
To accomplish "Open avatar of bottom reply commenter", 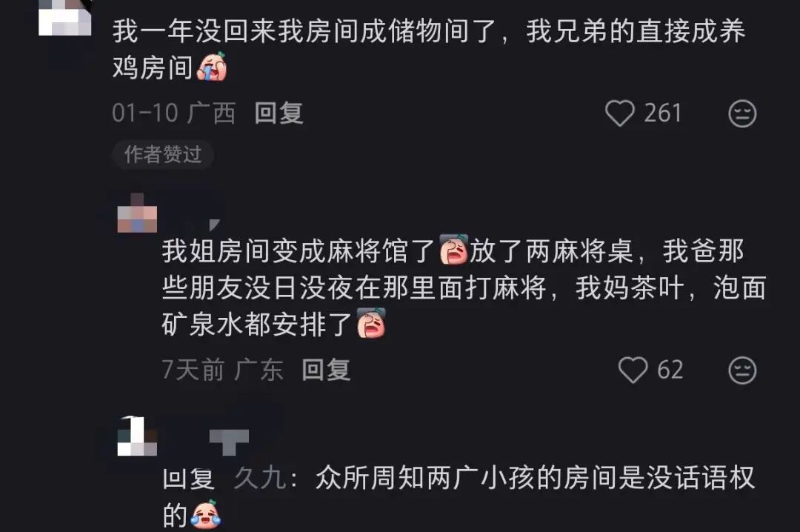I will pos(137,436).
